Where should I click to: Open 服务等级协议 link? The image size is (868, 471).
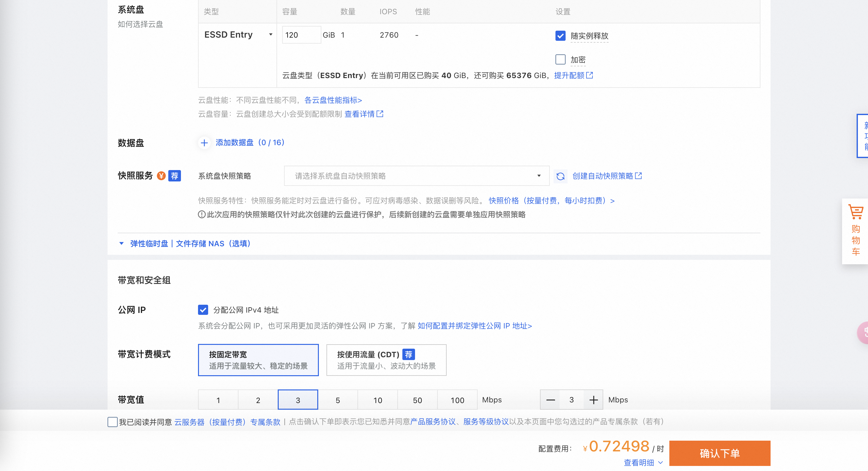(486, 421)
